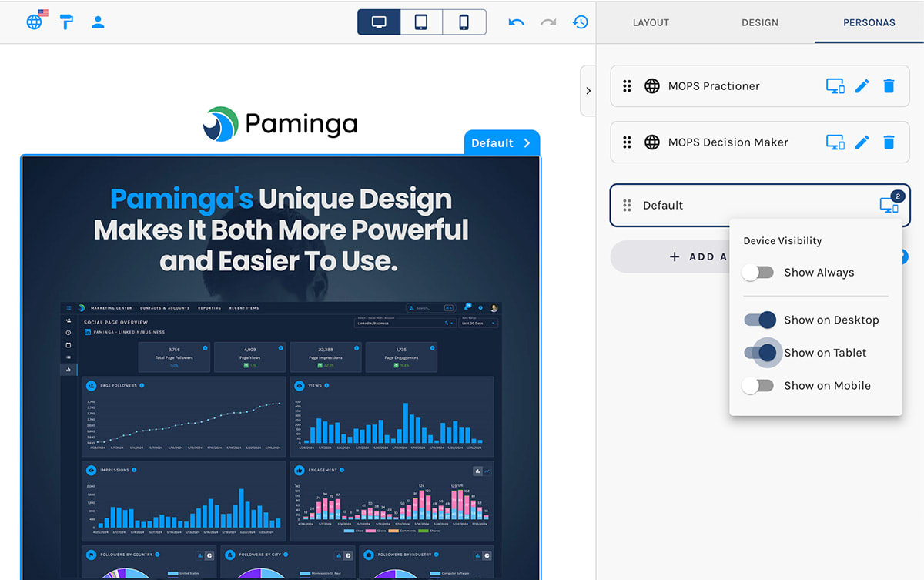Open the persona user icon in toolbar

(98, 22)
